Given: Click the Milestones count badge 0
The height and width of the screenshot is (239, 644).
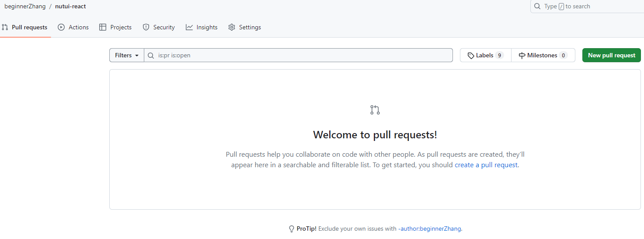Looking at the screenshot, I should 563,56.
